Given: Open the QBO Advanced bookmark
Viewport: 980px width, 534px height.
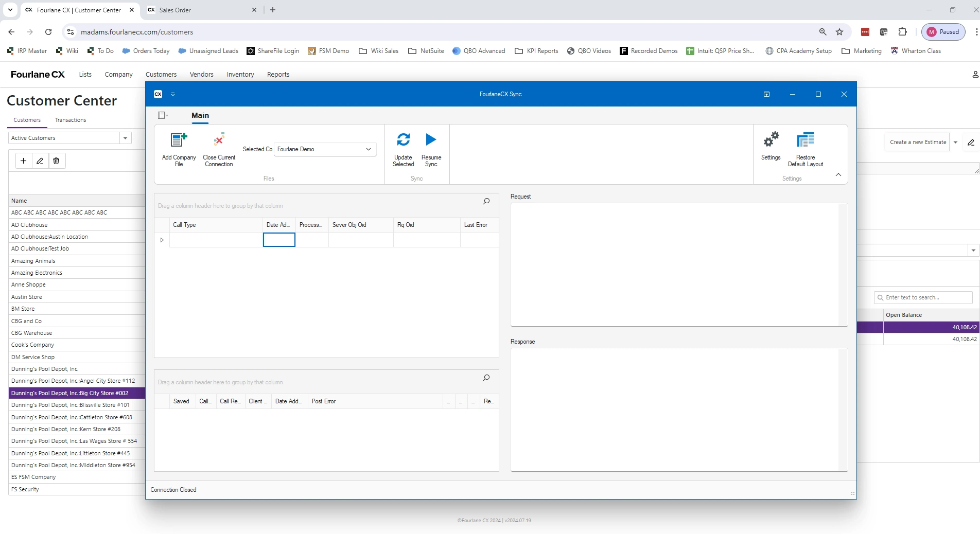Looking at the screenshot, I should click(x=479, y=51).
